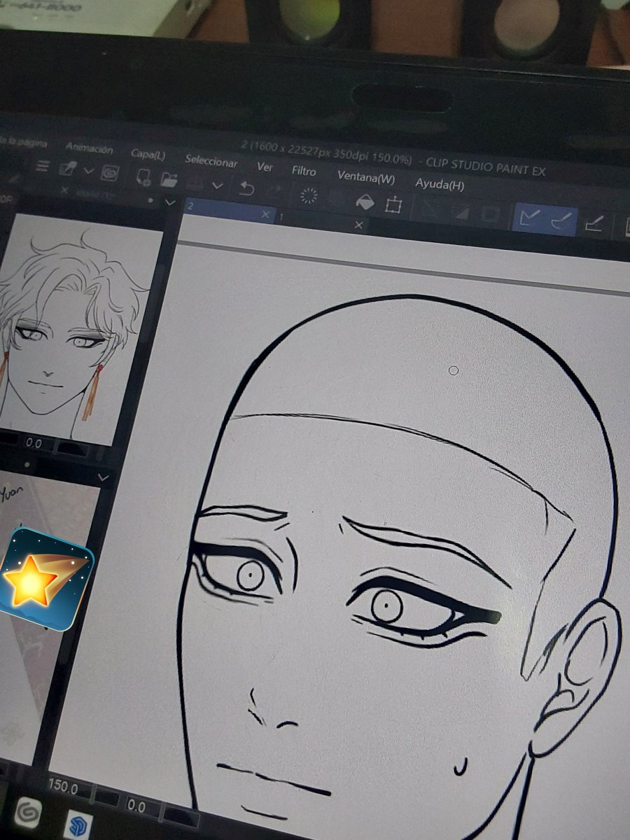Expand dropdown arrow beside the share icon
Viewport: 630px width, 840px height.
88,170
